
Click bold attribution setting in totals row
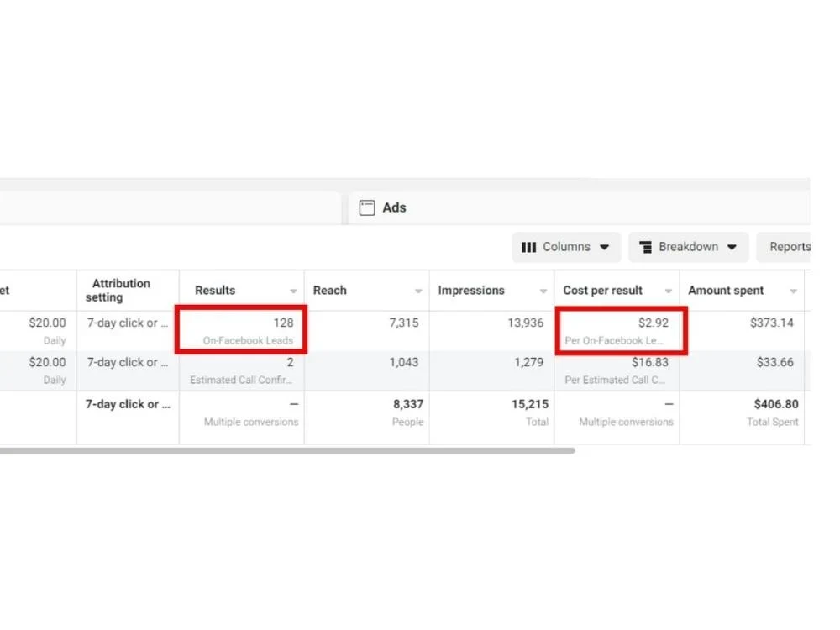click(128, 404)
